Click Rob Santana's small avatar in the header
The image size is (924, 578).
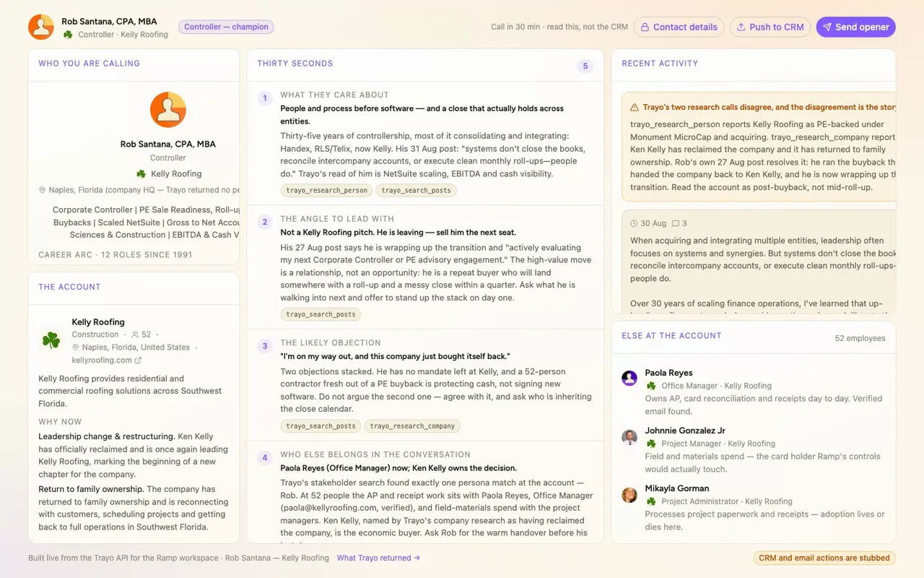41,27
